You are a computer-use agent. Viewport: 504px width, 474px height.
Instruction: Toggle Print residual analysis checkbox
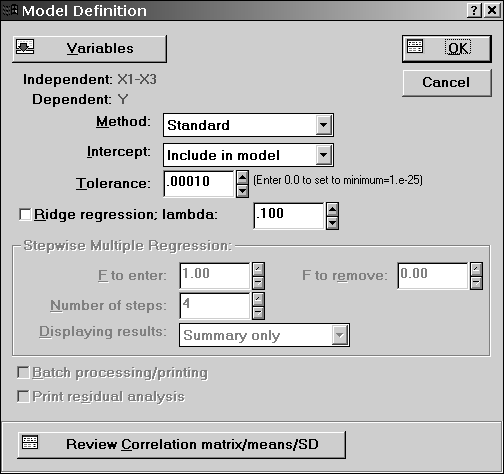click(x=23, y=396)
